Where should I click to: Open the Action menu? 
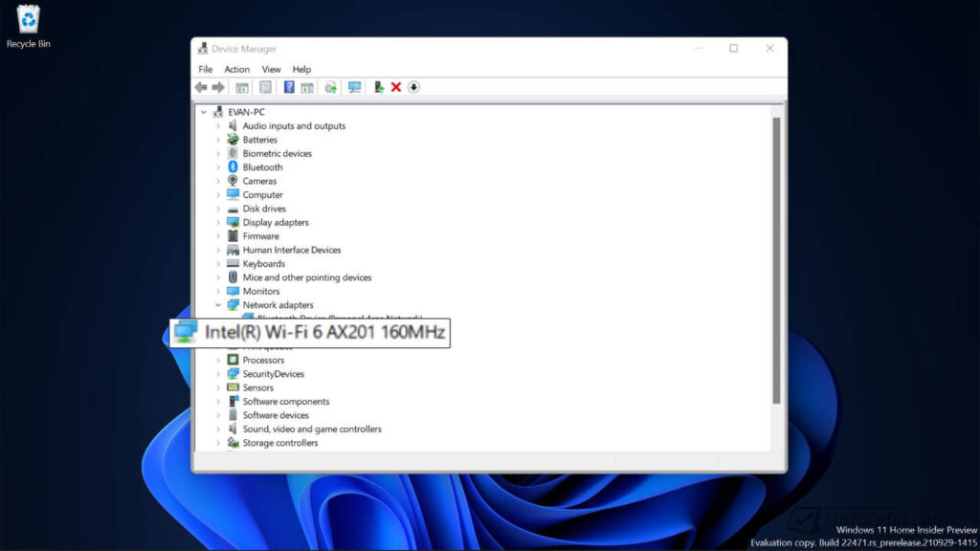click(237, 69)
